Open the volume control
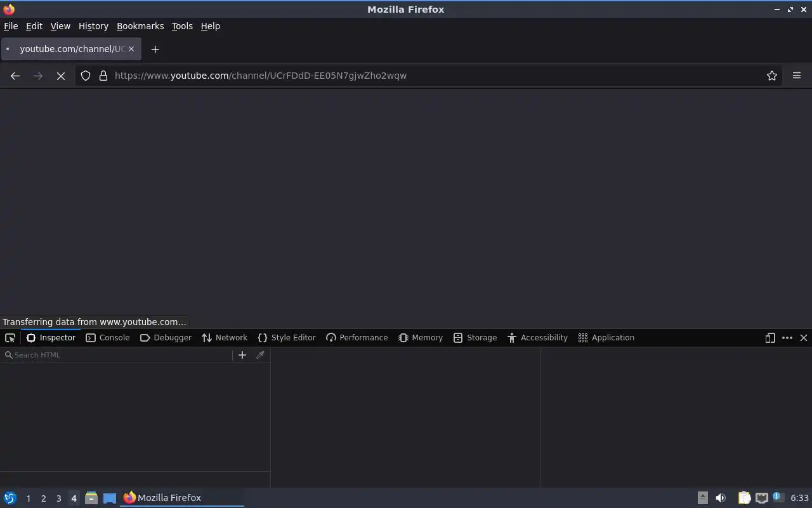 (721, 498)
